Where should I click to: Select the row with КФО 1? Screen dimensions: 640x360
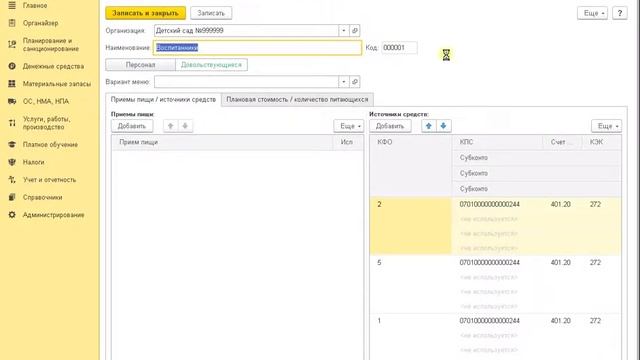[496, 337]
